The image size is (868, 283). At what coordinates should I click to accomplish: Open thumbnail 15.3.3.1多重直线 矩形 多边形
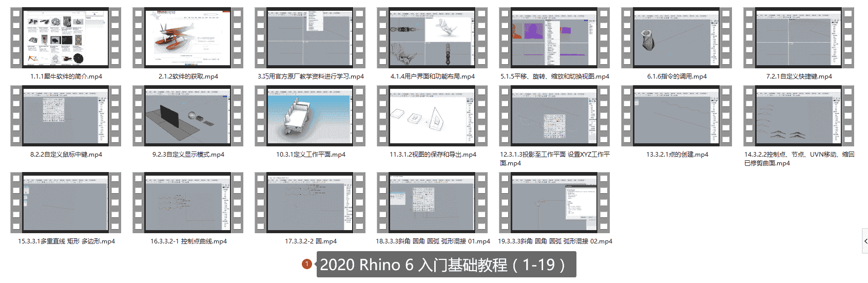(x=66, y=203)
